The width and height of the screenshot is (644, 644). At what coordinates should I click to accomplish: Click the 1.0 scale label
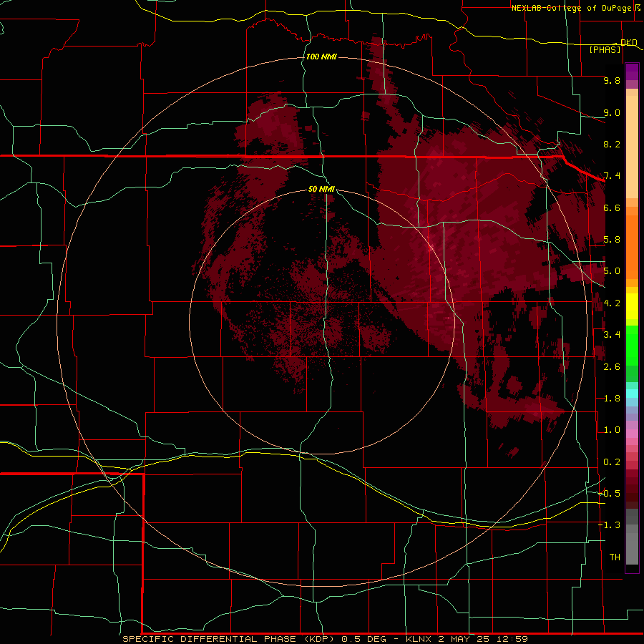tap(612, 430)
